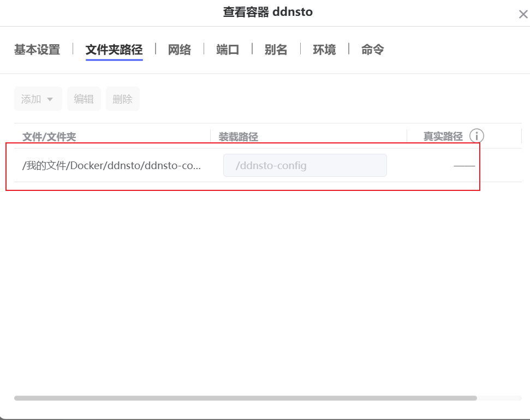Show the 别名 tab

(276, 50)
